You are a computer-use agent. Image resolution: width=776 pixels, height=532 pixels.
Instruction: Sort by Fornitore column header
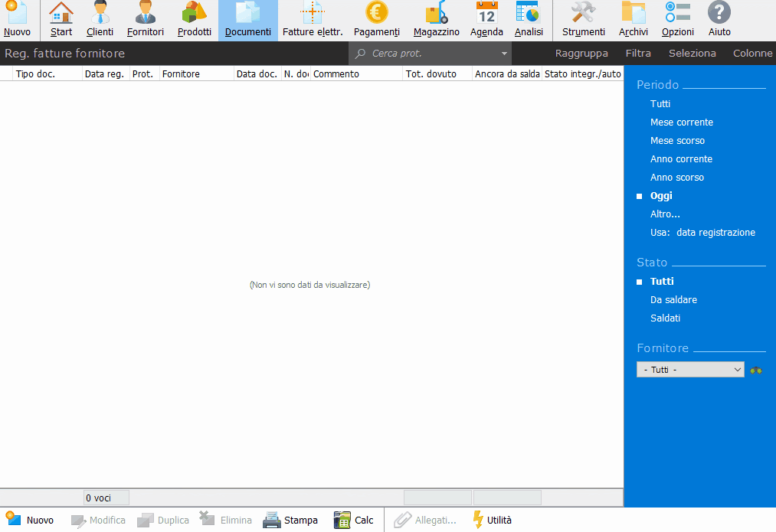coord(196,73)
